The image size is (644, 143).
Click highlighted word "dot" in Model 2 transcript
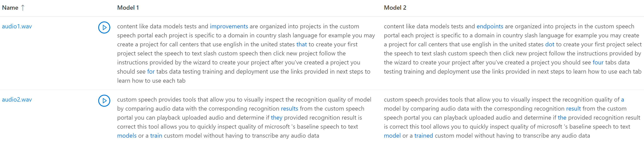point(549,44)
